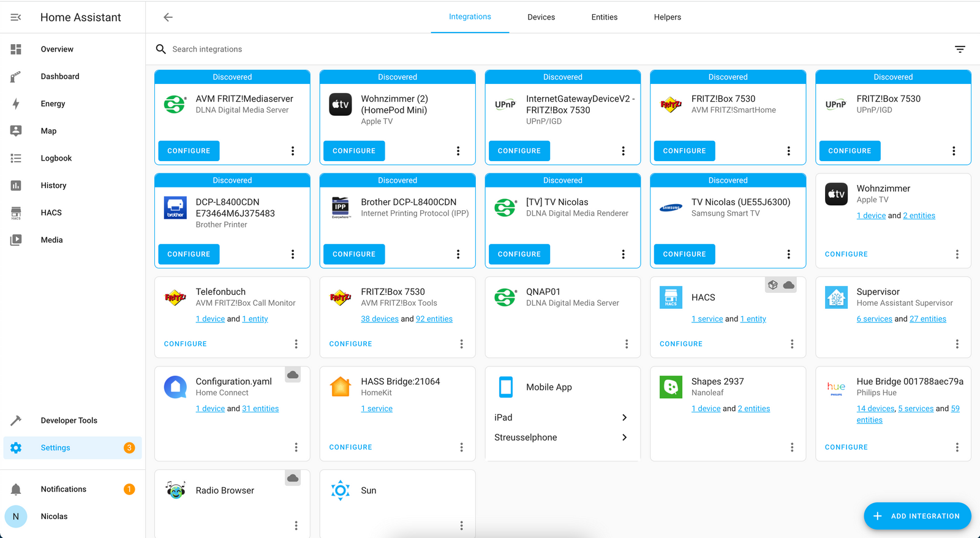
Task: Click the cloud icon on the Configuration.yaml card
Action: coord(293,374)
